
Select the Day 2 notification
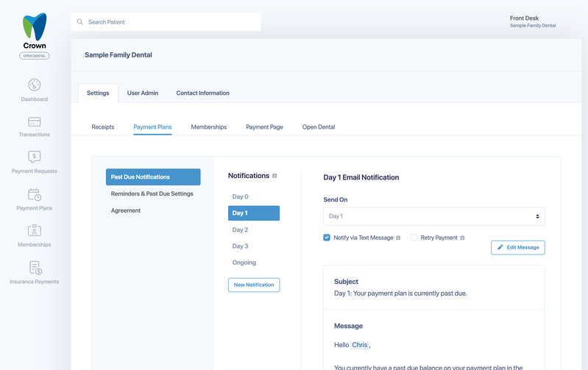pos(241,230)
